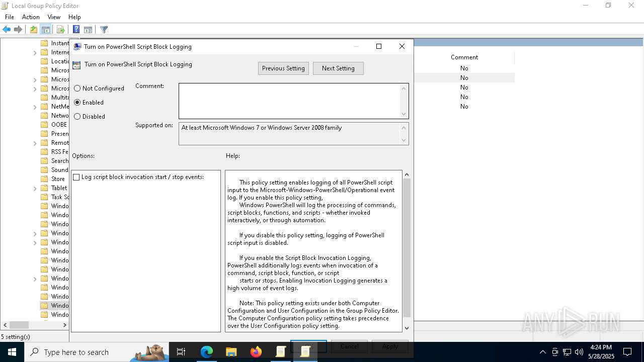Select the Task Sc folder in tree
The height and width of the screenshot is (362, 644).
[x=59, y=197]
